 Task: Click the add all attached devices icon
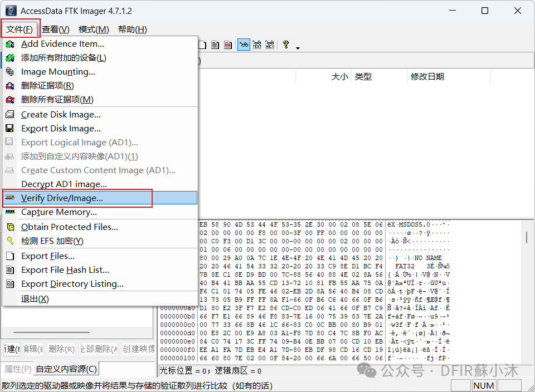tap(10, 58)
